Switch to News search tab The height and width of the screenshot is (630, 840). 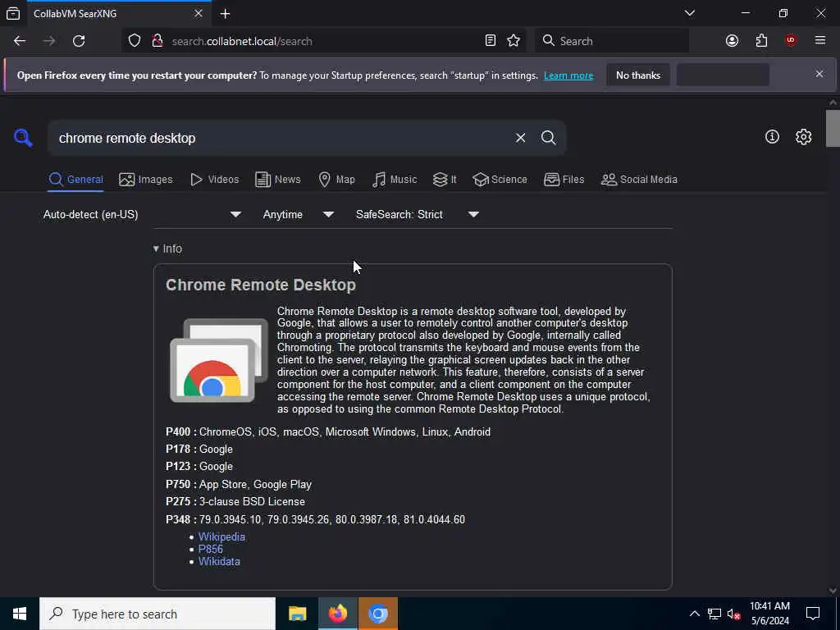pos(278,180)
